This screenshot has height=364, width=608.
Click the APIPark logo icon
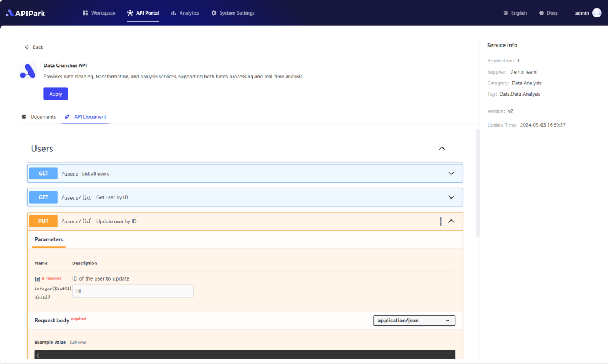(x=10, y=13)
